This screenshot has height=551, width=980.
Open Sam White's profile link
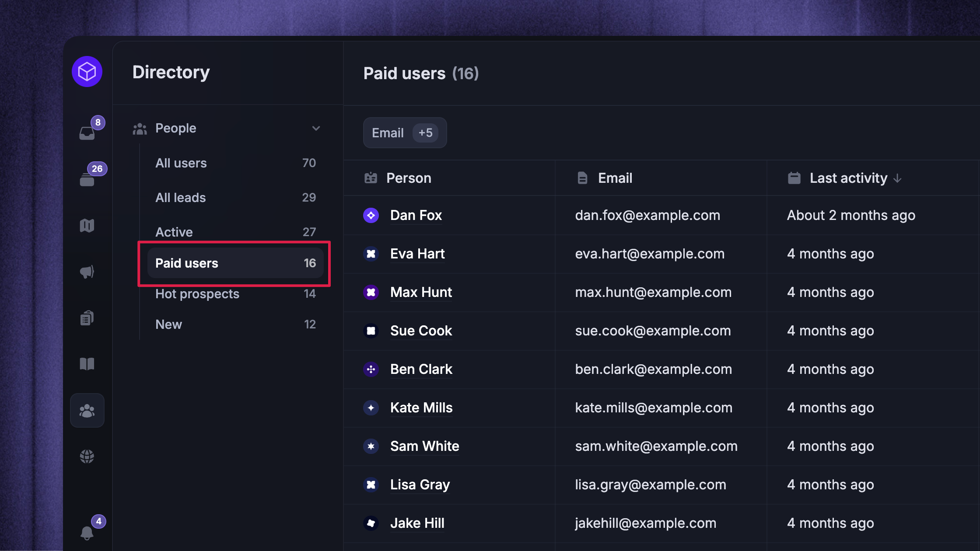(x=424, y=446)
